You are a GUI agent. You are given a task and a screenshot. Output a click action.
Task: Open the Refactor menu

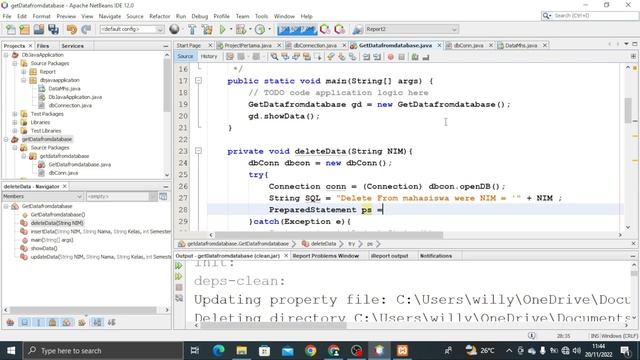pos(160,16)
